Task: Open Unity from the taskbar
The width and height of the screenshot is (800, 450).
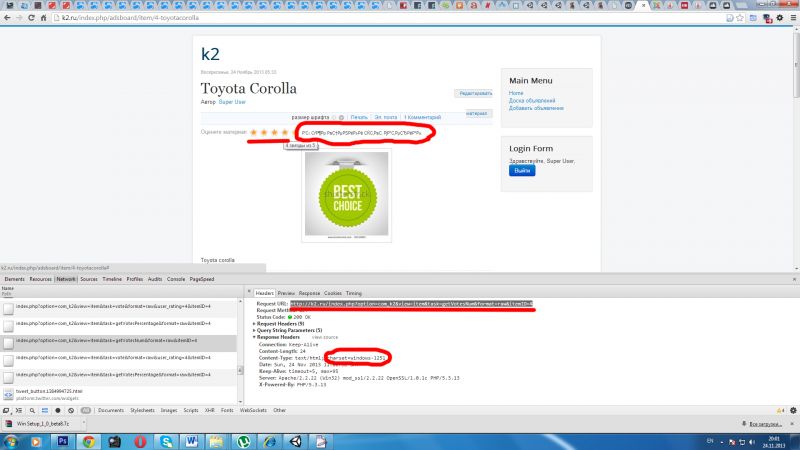Action: [295, 441]
